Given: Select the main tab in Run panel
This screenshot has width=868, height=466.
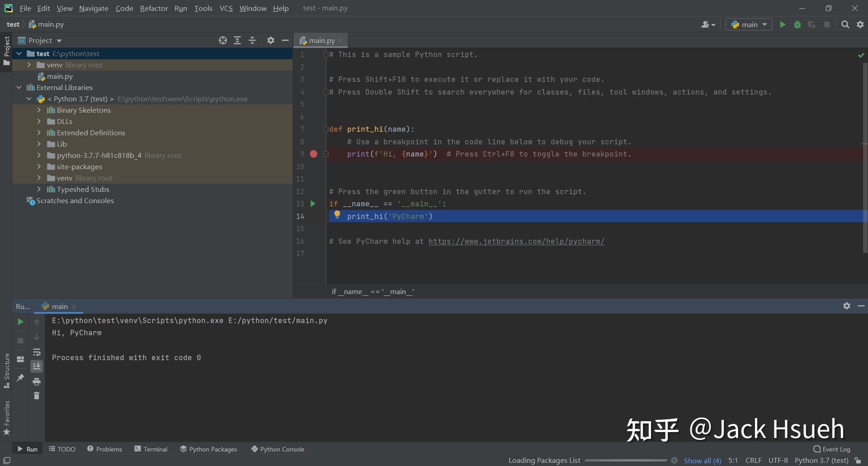Looking at the screenshot, I should (x=59, y=306).
